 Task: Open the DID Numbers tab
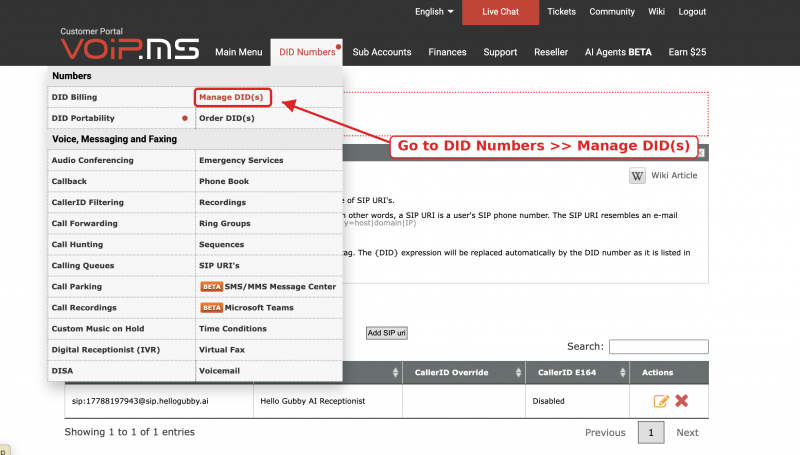point(307,52)
